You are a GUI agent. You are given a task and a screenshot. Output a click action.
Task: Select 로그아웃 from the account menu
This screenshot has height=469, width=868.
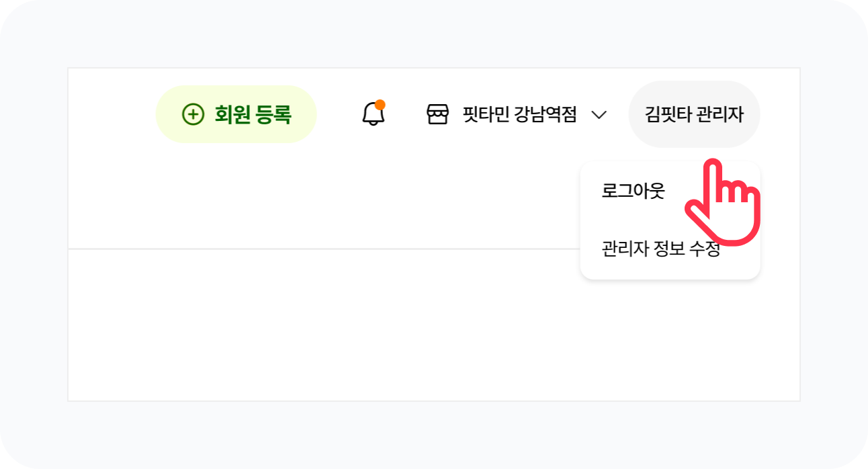(633, 191)
